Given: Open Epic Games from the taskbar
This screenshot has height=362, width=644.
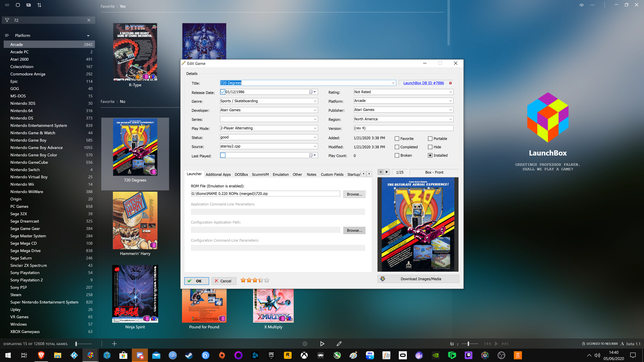Looking at the screenshot, I should 271,355.
